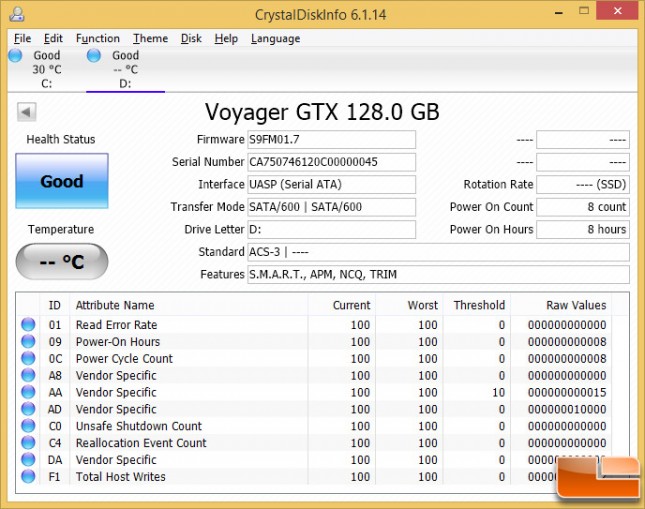Click the Worst column header

[x=409, y=305]
